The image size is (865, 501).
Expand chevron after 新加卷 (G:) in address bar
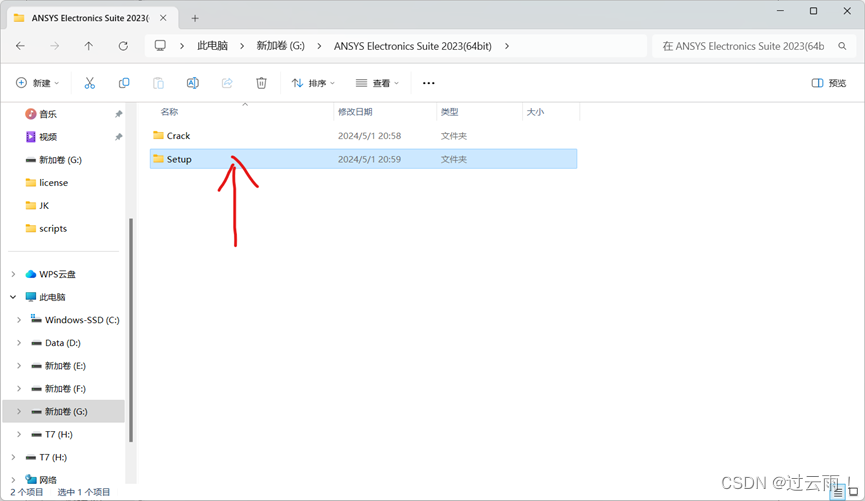click(319, 46)
